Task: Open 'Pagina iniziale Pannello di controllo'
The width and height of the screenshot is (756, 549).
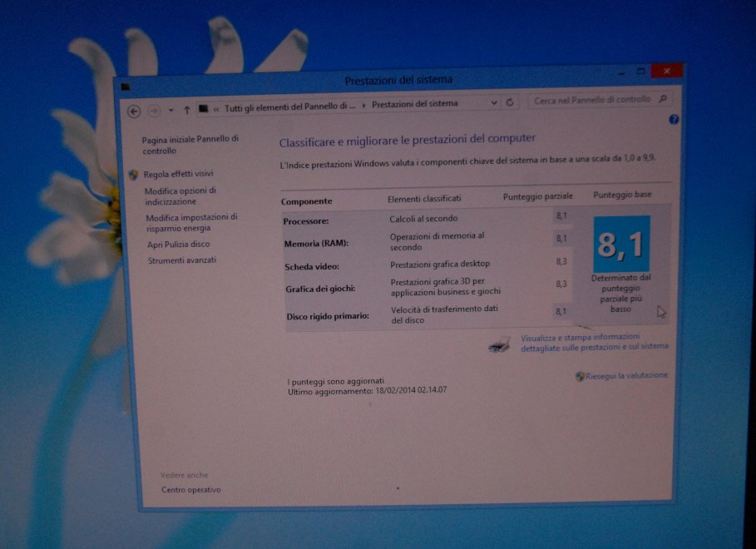Action: [190, 145]
